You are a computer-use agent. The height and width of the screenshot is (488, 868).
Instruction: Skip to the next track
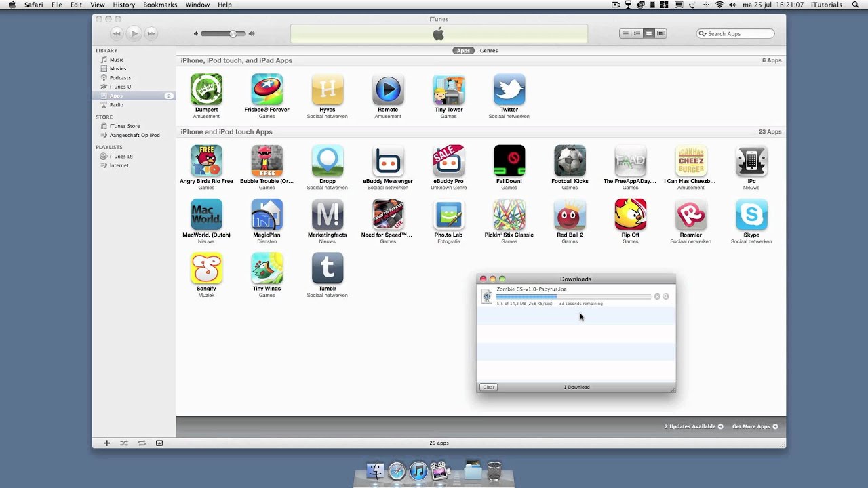(x=151, y=33)
